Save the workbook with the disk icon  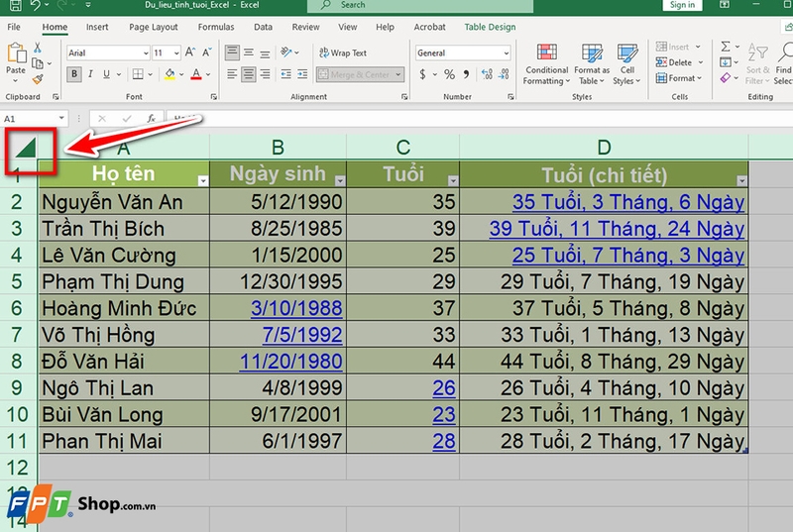pyautogui.click(x=16, y=5)
